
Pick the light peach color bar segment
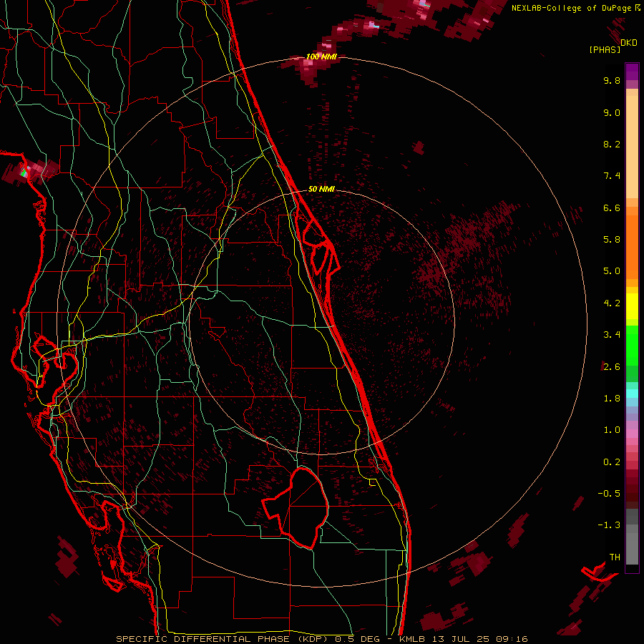632,147
